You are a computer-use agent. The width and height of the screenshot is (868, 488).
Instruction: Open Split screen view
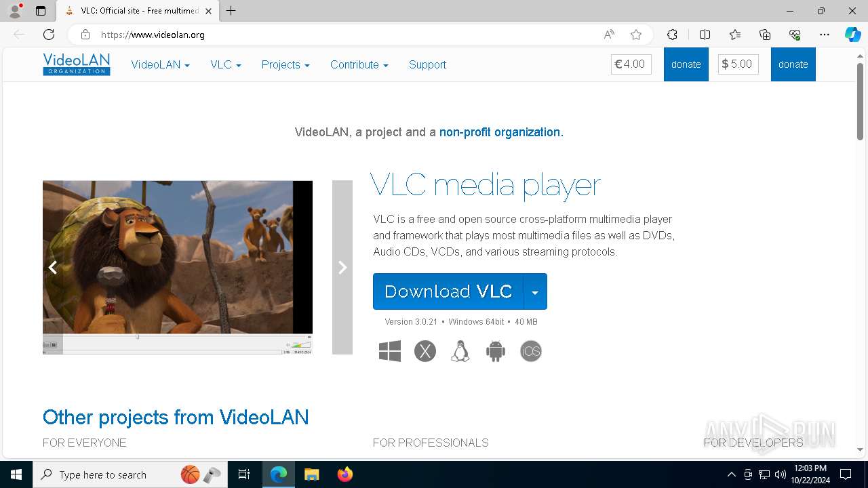[705, 35]
